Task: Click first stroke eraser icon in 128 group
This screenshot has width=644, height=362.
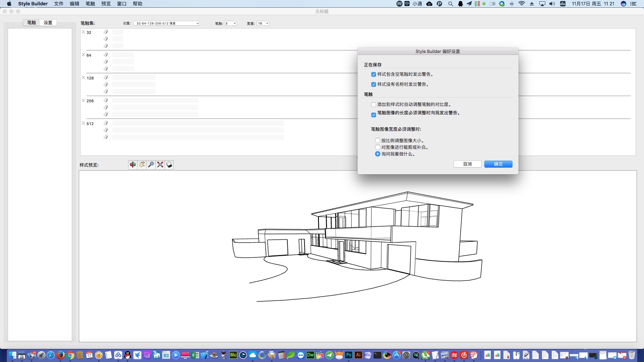Action: pyautogui.click(x=106, y=77)
